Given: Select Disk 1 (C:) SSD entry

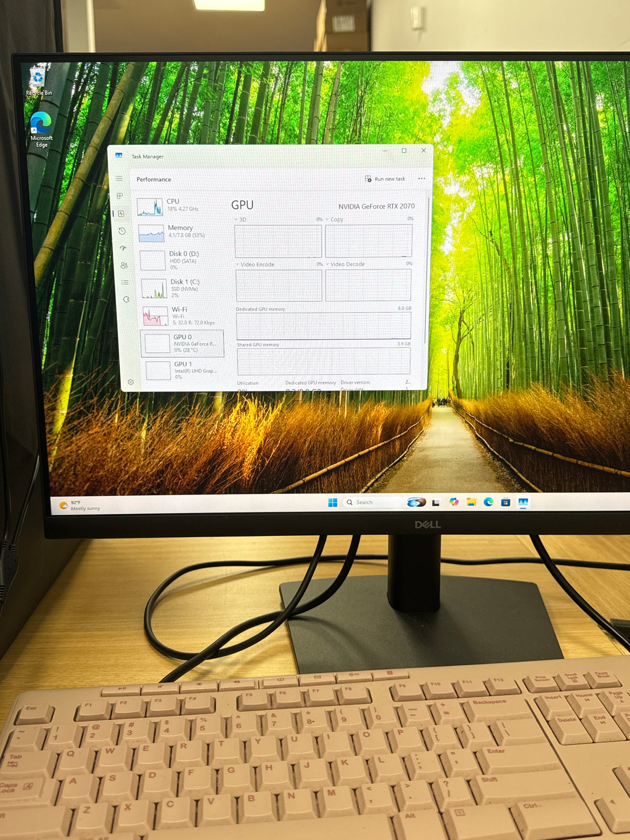Looking at the screenshot, I should click(182, 288).
